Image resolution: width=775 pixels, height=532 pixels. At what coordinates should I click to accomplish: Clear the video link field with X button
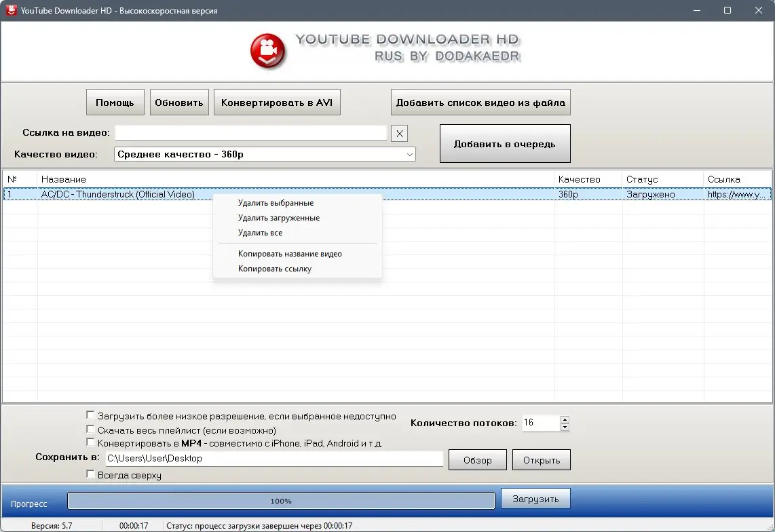(399, 133)
